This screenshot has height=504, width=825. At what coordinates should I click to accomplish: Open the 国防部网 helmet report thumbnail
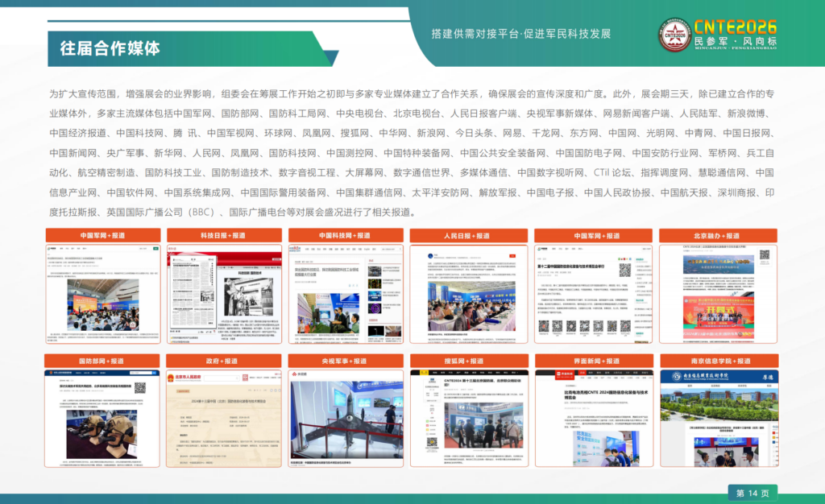tap(102, 418)
